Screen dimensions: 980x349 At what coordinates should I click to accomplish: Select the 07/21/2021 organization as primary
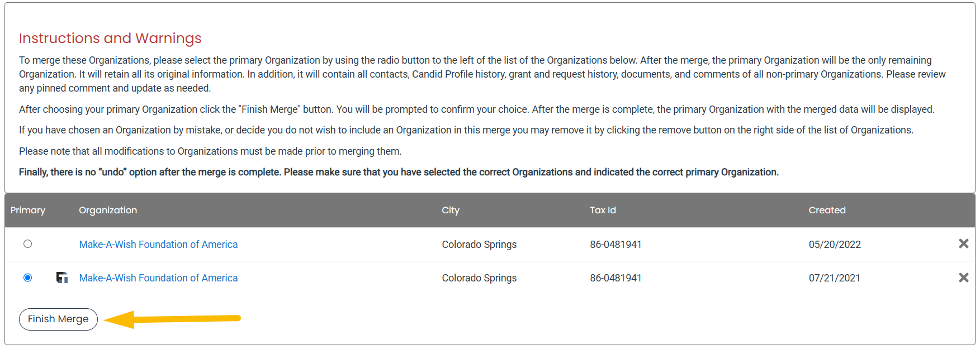[27, 278]
